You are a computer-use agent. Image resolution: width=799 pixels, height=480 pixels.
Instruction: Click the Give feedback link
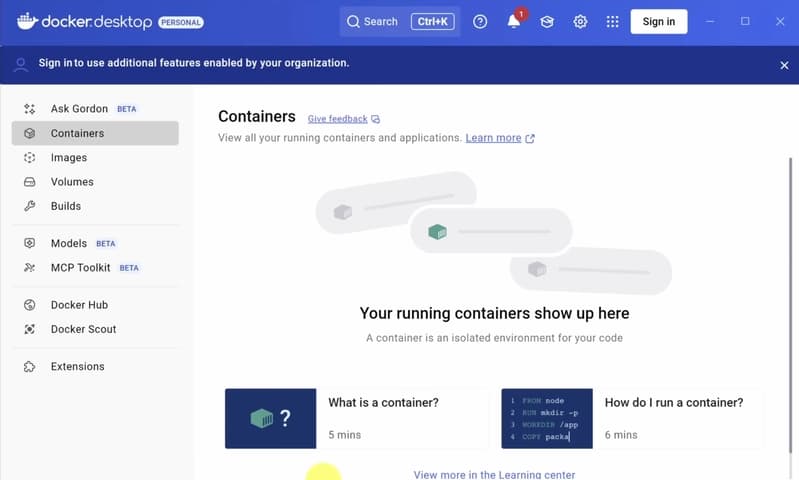[337, 119]
